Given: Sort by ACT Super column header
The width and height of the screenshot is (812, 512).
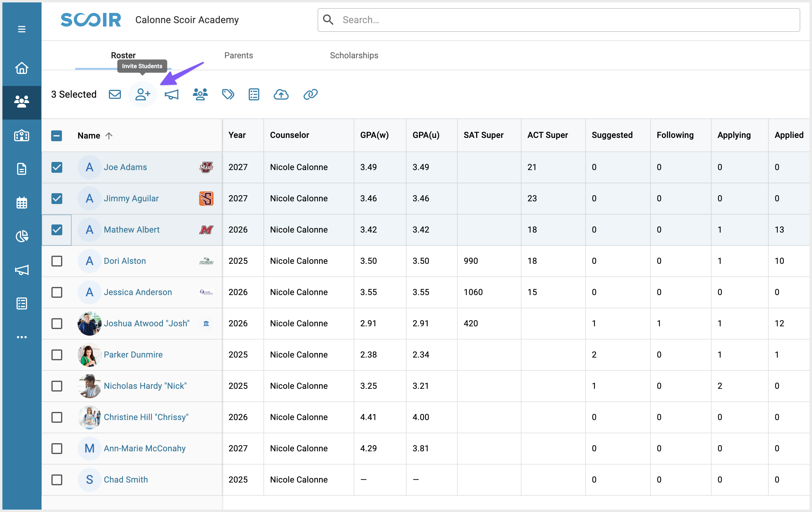Looking at the screenshot, I should [547, 135].
